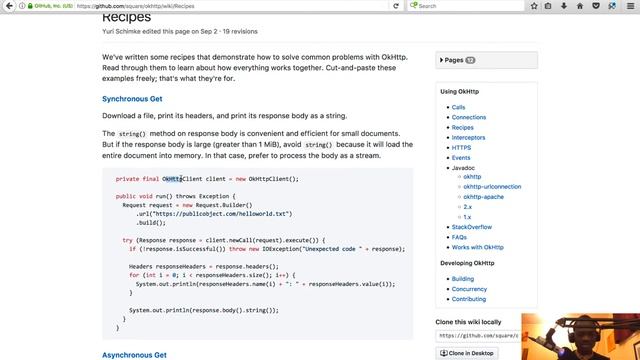View the green padlock security details

(x=30, y=6)
